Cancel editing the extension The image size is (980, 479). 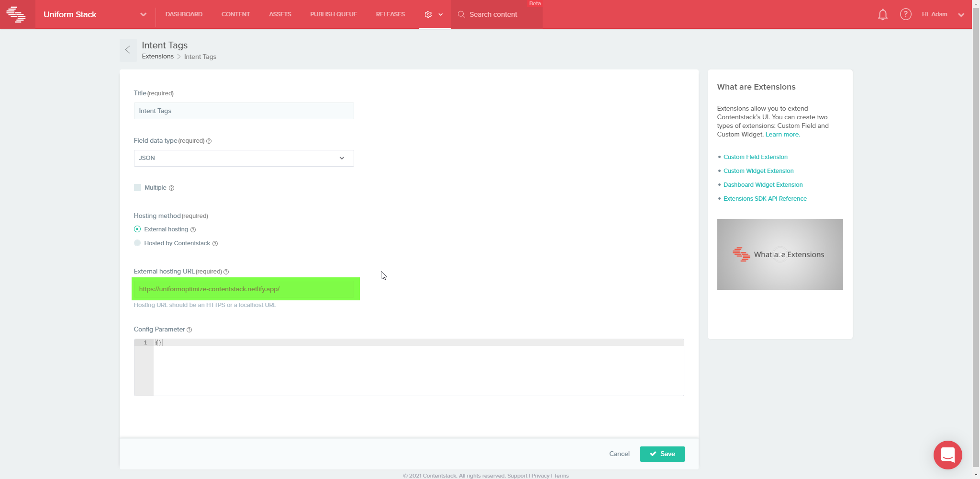click(619, 454)
